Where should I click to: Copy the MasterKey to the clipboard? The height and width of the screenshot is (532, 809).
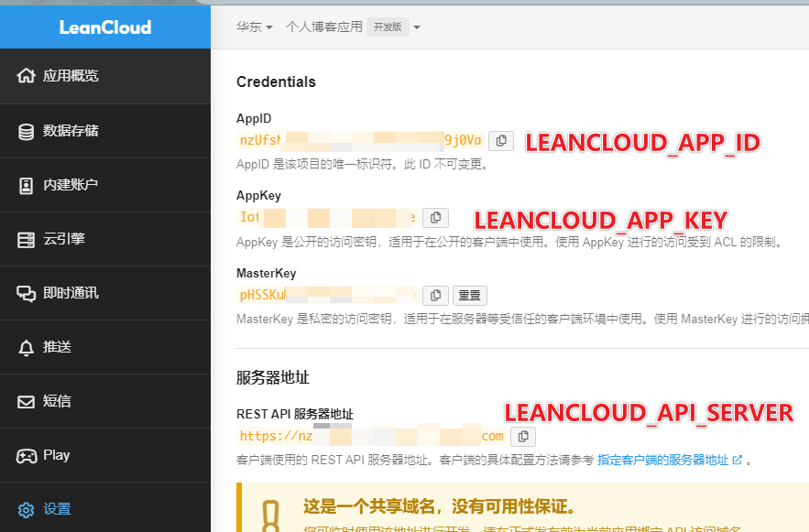pyautogui.click(x=436, y=295)
